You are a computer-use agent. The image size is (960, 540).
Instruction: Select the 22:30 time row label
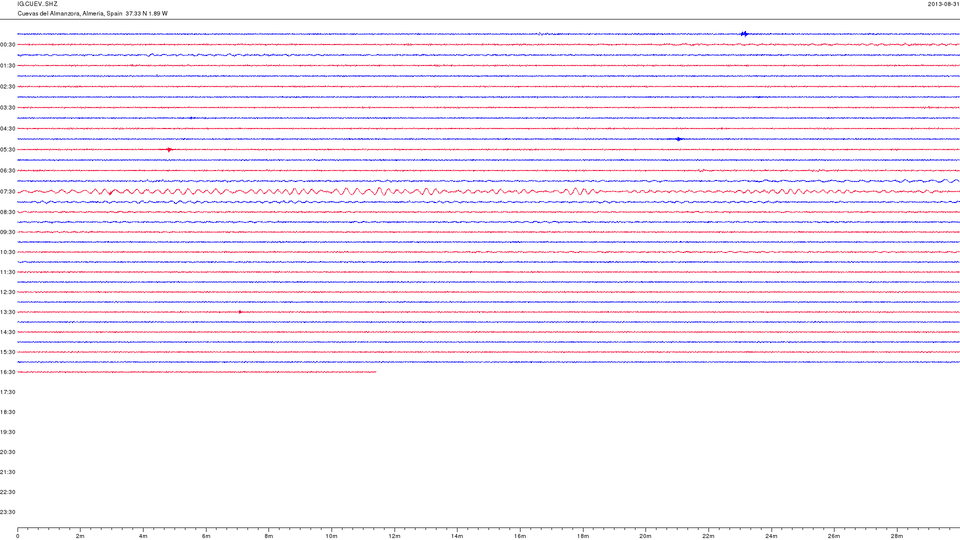[7, 492]
